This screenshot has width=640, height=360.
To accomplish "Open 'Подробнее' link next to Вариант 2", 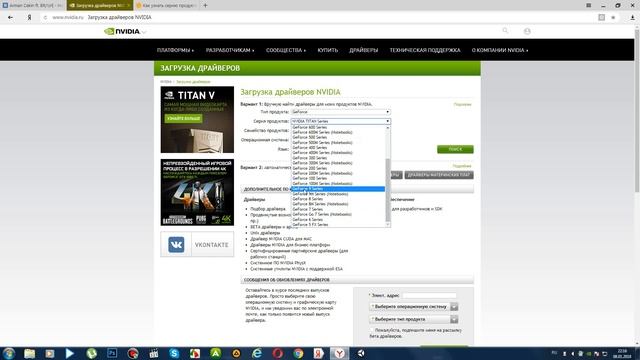I will [462, 166].
